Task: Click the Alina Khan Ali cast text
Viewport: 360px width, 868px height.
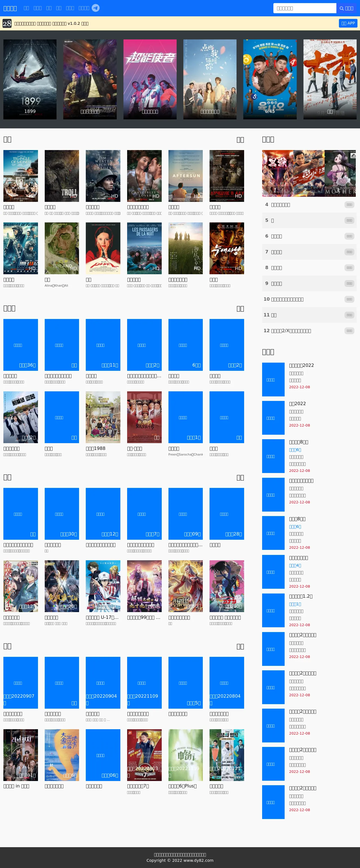Action: pyautogui.click(x=56, y=286)
